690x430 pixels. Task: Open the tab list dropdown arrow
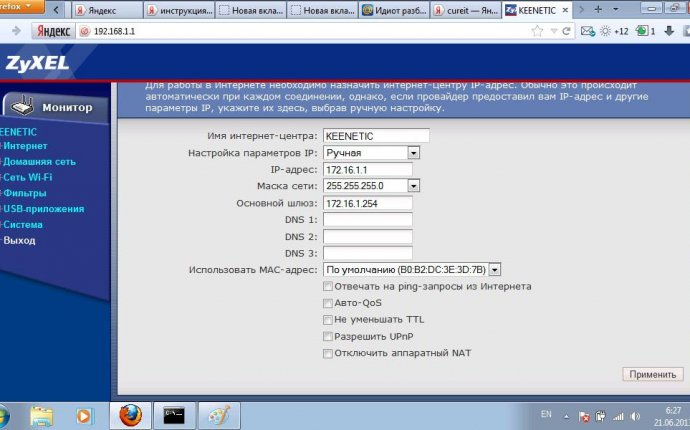point(616,10)
